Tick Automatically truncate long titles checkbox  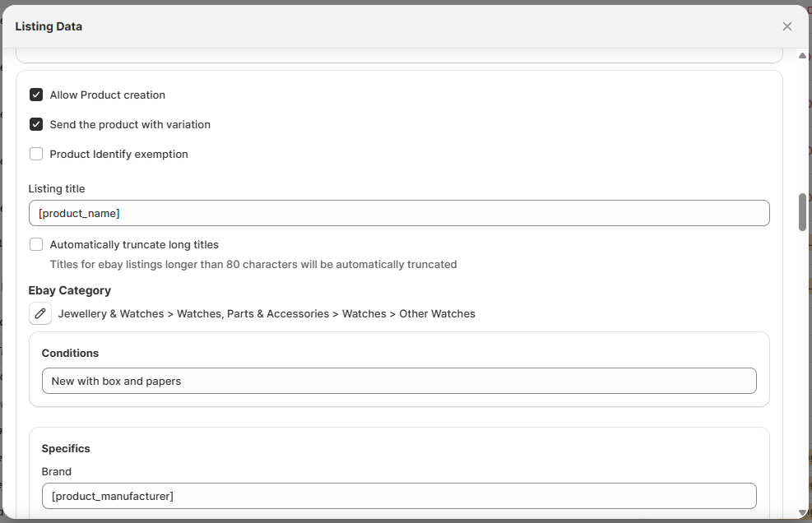point(36,244)
